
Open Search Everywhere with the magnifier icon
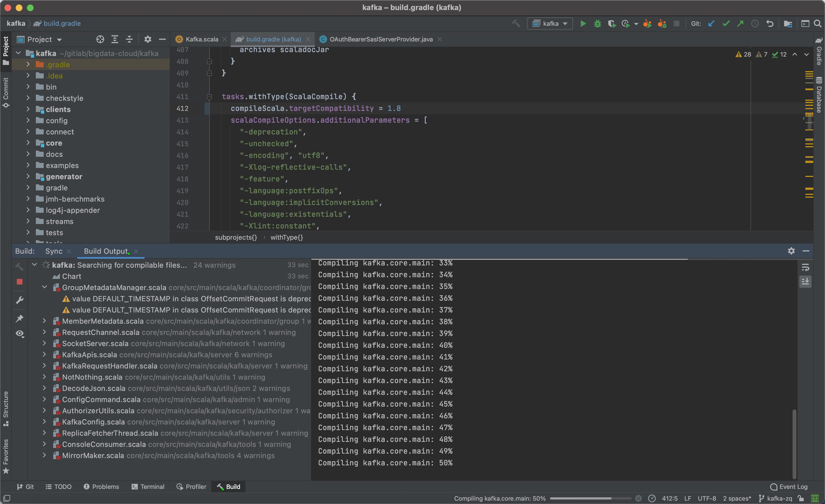818,24
